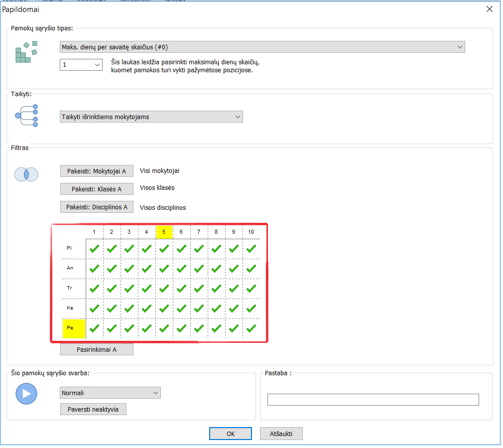Open the Normali importance dropdown
Image resolution: width=503 pixels, height=448 pixels.
coord(110,393)
